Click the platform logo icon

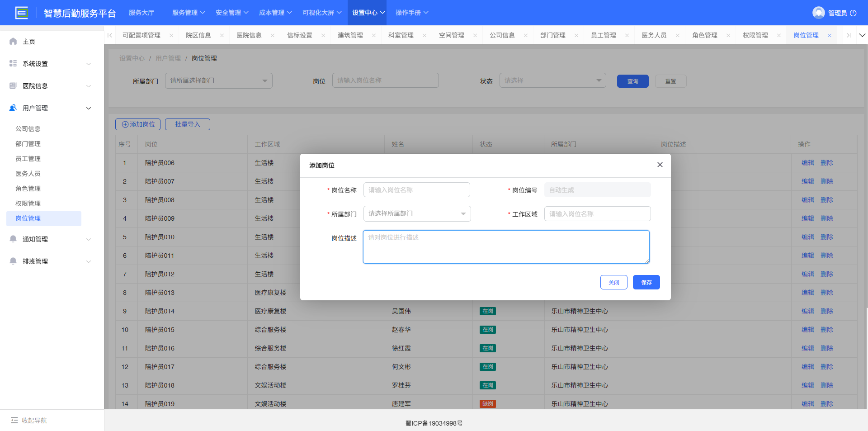click(x=21, y=13)
